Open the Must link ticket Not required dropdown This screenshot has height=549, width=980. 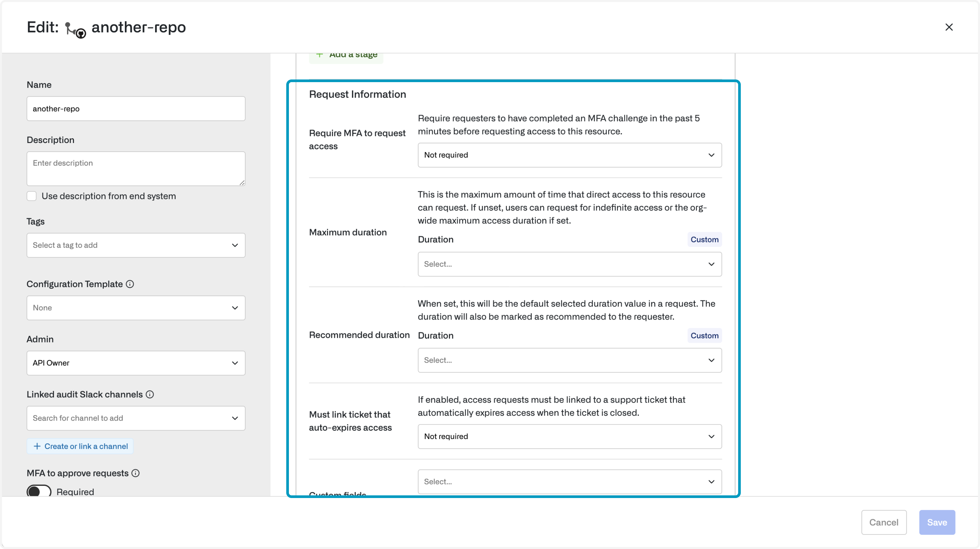coord(570,436)
